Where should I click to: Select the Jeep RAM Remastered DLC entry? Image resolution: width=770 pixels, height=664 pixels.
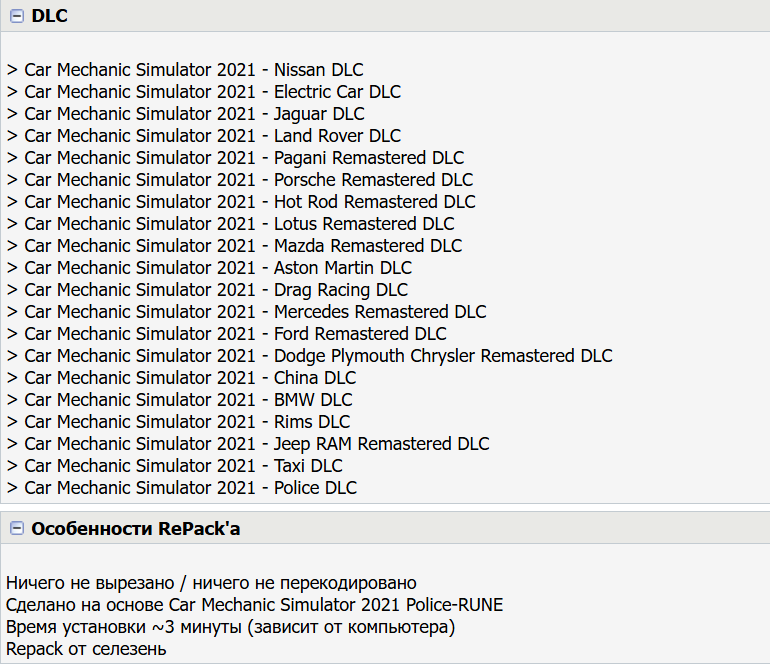click(248, 444)
